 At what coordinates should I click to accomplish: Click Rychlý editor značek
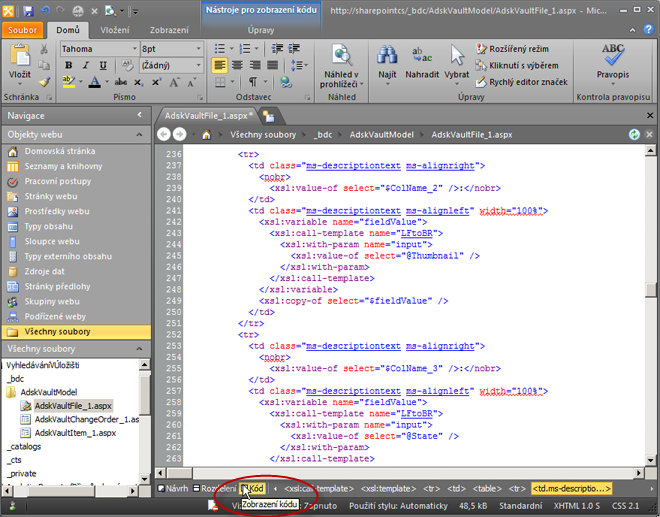pos(522,82)
